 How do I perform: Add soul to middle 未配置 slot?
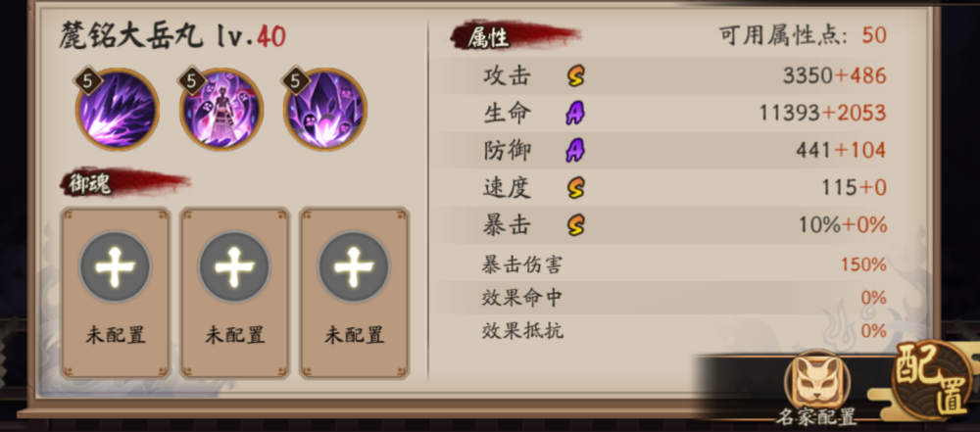pos(235,293)
